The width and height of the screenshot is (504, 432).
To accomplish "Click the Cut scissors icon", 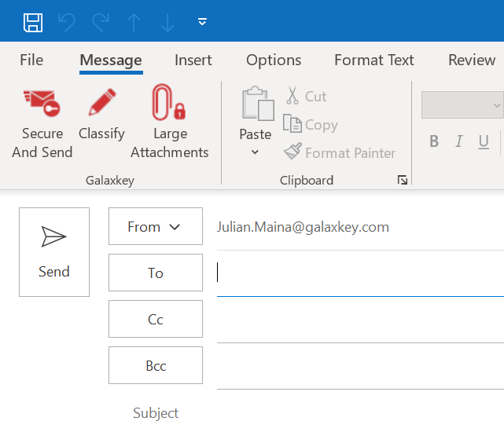I will point(292,97).
